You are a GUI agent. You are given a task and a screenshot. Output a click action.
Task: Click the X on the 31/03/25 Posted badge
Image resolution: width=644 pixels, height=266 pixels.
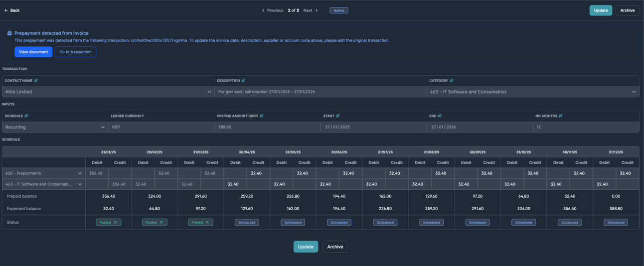tap(207, 223)
